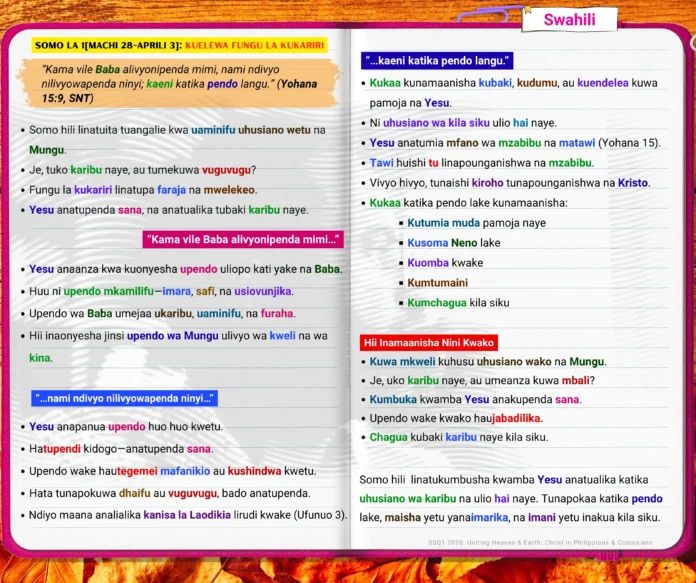
Task: Click the final line "lake, maisha yetu yanaimarika, na imani yetu inakua kila siku."
Action: click(x=510, y=518)
